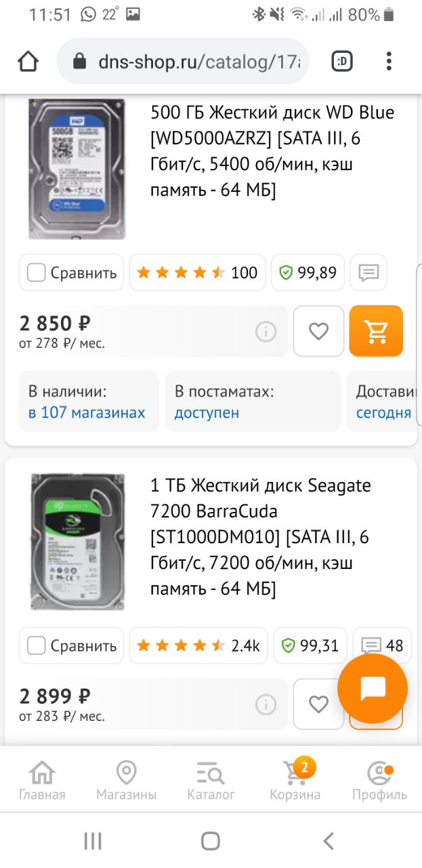The height and width of the screenshot is (868, 422).
Task: Open the Chrome three-dot menu
Action: tap(389, 62)
